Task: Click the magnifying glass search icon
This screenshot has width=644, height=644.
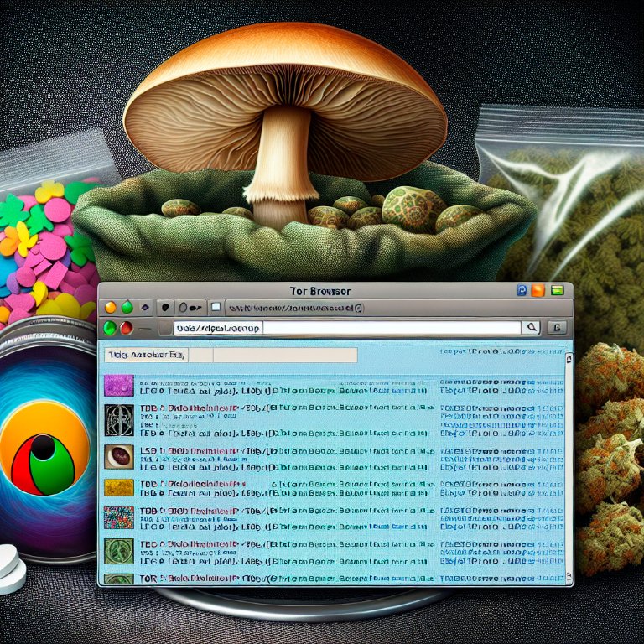Action: tap(530, 328)
